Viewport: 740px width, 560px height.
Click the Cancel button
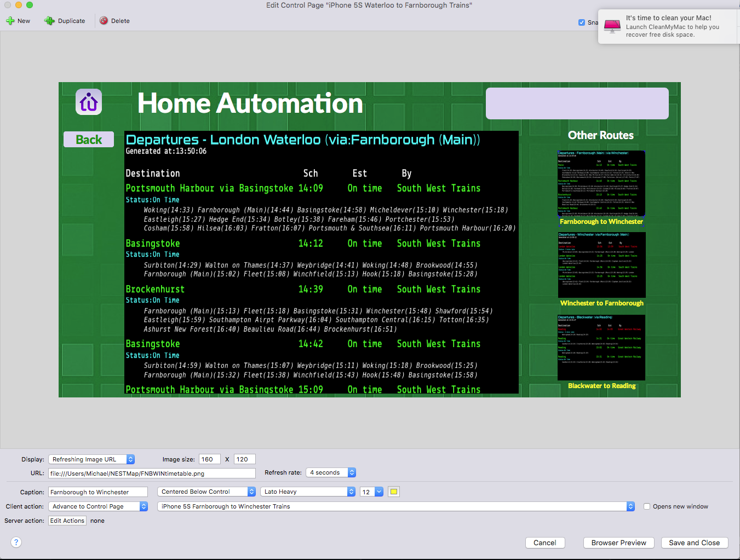[545, 542]
